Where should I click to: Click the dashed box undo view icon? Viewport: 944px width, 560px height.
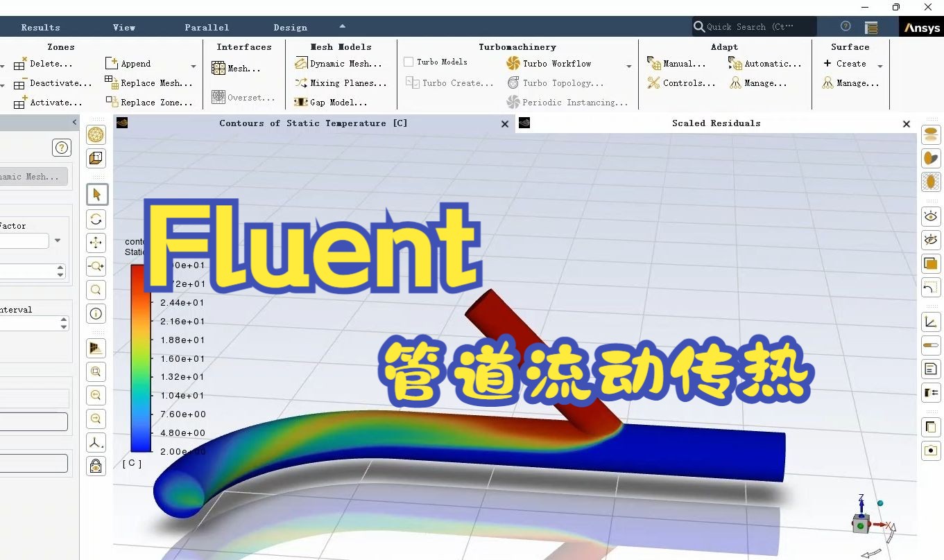931,287
